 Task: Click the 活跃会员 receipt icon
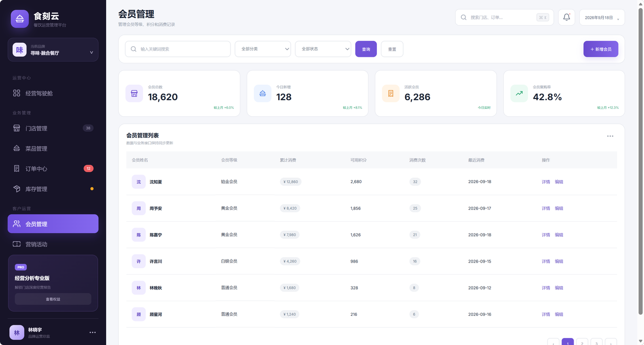click(x=391, y=94)
